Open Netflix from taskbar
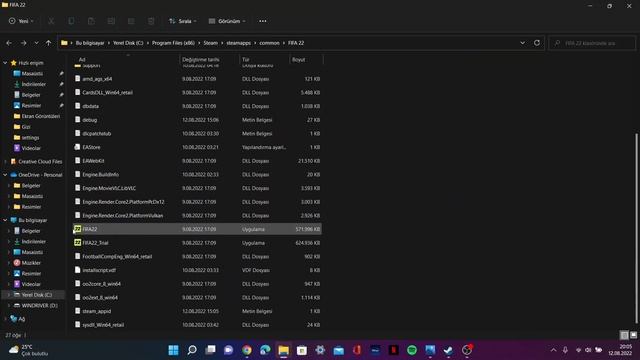640x360 pixels. pos(393,350)
